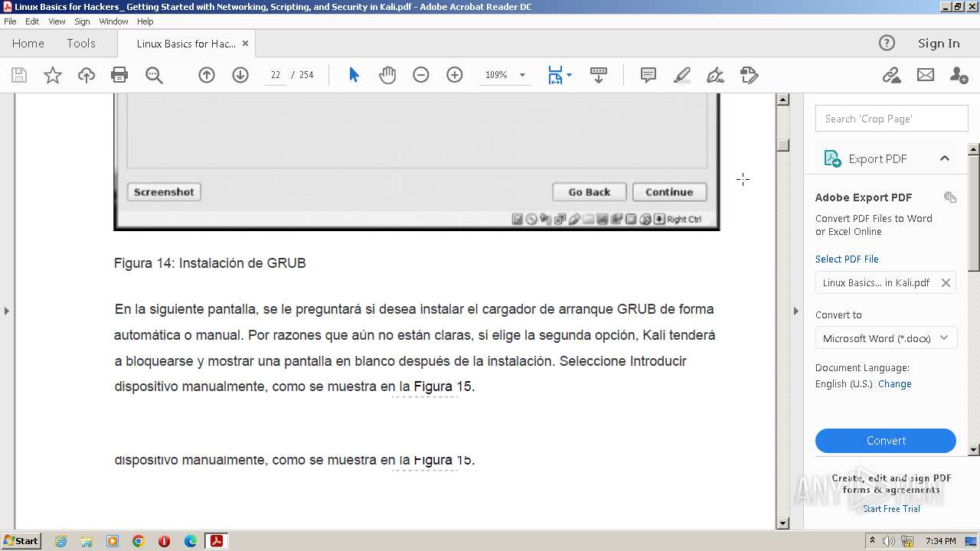Click the document scrollbar down arrow
The height and width of the screenshot is (551, 980).
pyautogui.click(x=782, y=523)
